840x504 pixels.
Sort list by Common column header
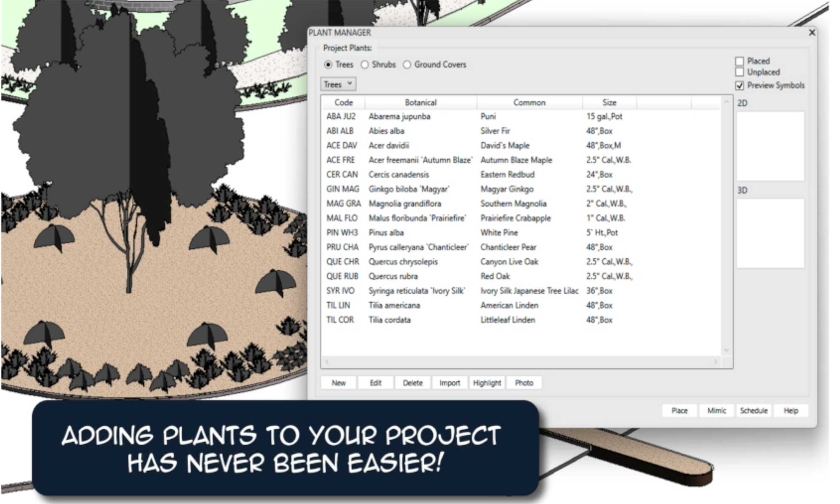point(529,102)
